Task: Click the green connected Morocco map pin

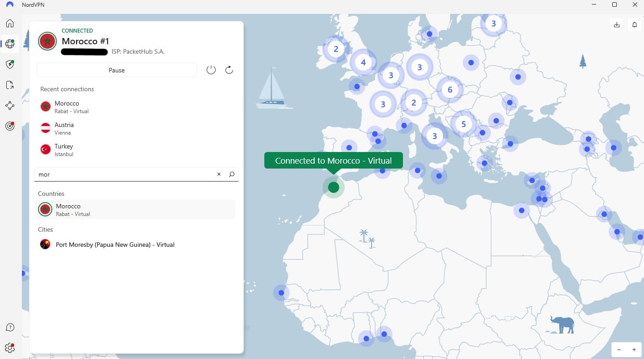Action: click(x=333, y=187)
